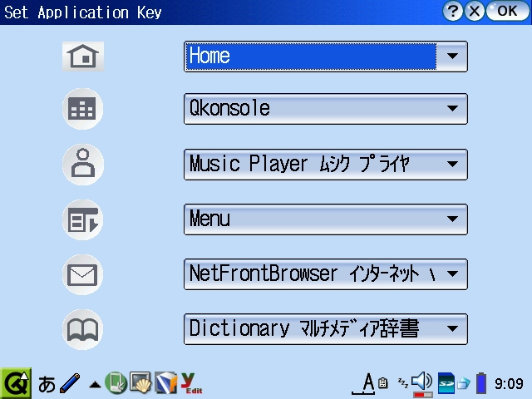Viewport: 532px width, 399px height.
Task: Click the envelope mail key icon
Action: pyautogui.click(x=83, y=274)
